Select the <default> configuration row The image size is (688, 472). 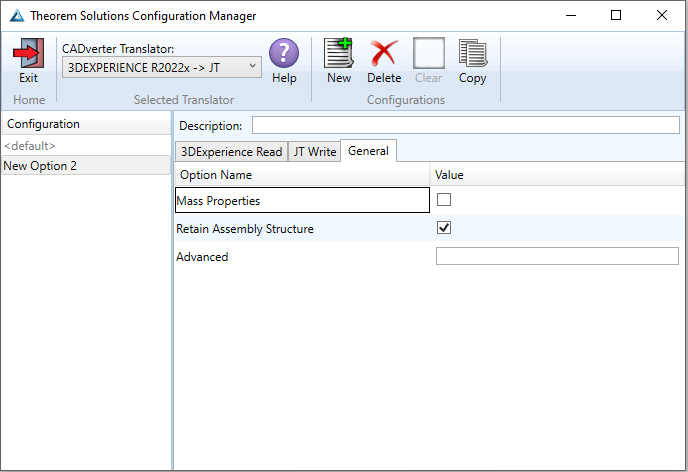click(86, 146)
